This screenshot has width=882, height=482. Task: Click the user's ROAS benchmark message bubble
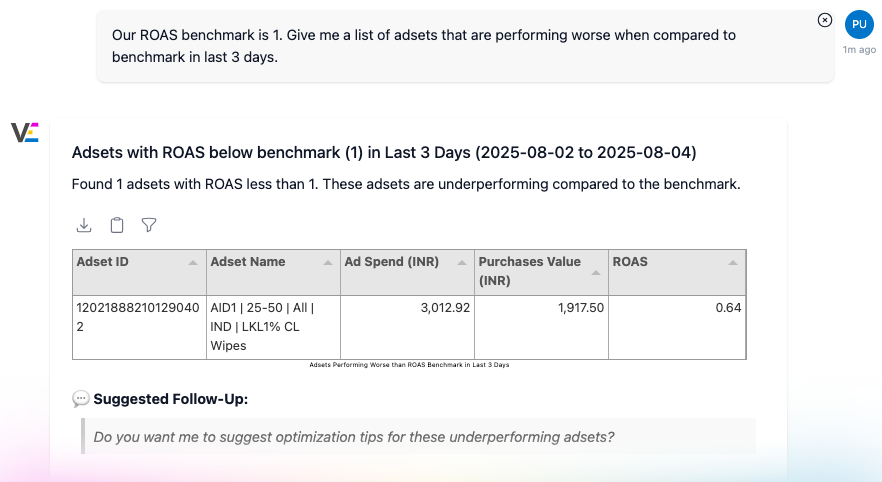(x=465, y=46)
